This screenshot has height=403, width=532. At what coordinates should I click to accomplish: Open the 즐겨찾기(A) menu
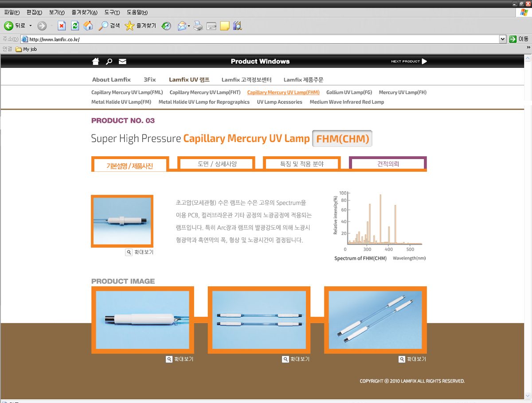pyautogui.click(x=86, y=12)
